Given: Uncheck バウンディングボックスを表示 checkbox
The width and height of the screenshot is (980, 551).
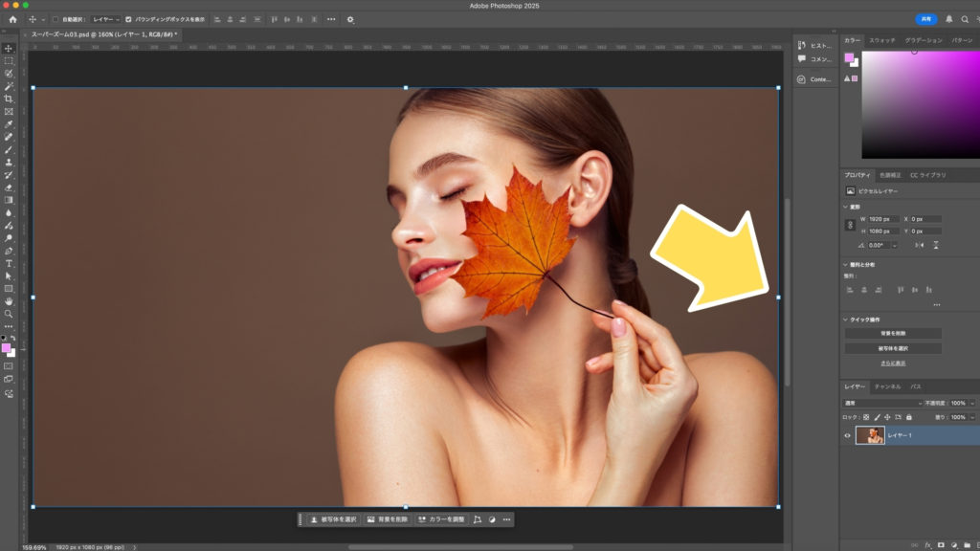Looking at the screenshot, I should tap(129, 19).
